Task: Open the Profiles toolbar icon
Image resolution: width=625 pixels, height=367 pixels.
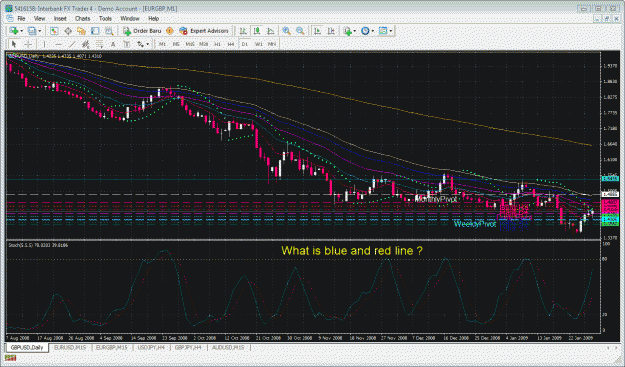Action: 31,31
